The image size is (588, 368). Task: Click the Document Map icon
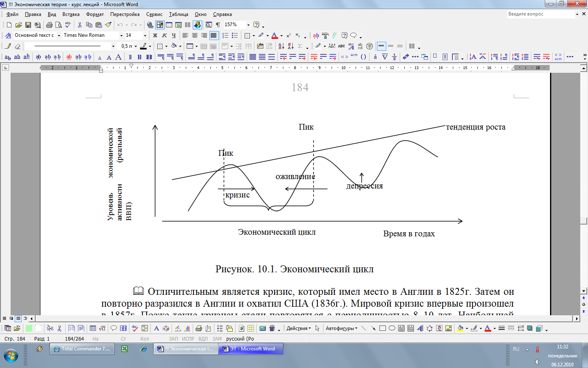tap(209, 25)
